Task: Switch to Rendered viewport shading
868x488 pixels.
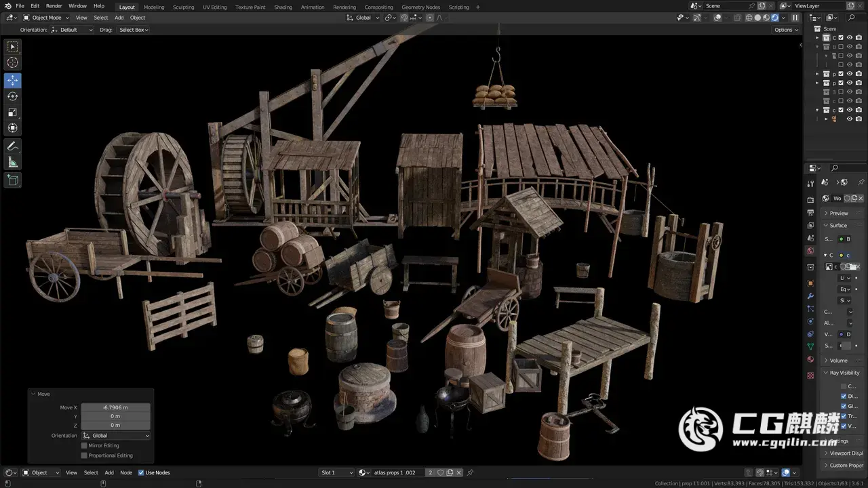Action: tap(774, 18)
